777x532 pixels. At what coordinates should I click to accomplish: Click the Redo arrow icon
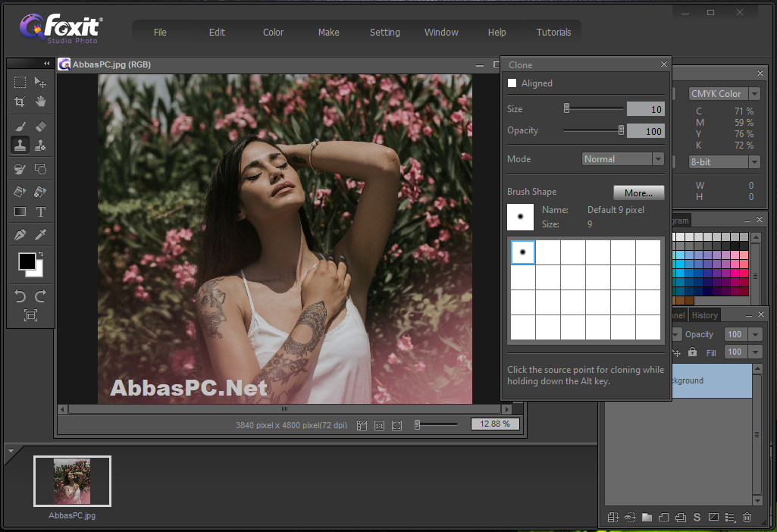tap(41, 296)
